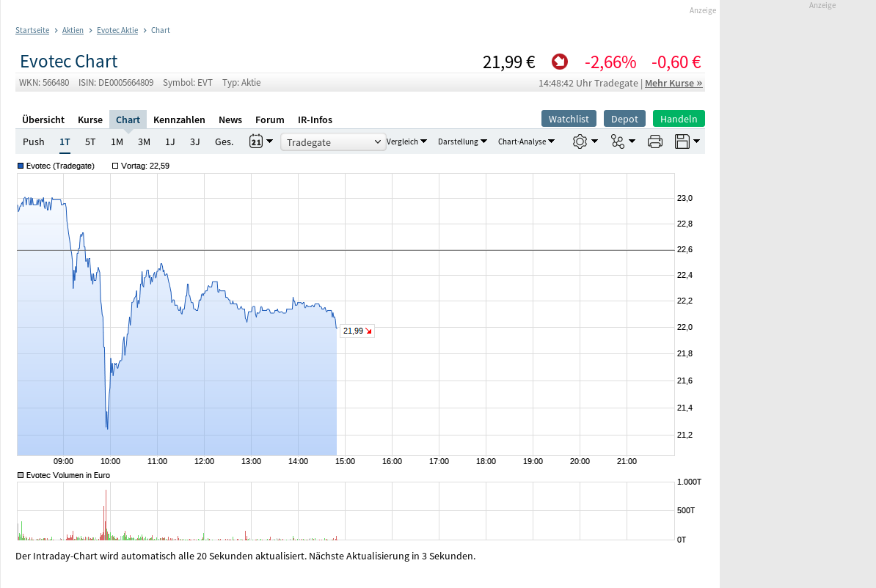Viewport: 876px width, 588px height.
Task: Toggle the Vortag 22,59 legend box
Action: pos(115,166)
